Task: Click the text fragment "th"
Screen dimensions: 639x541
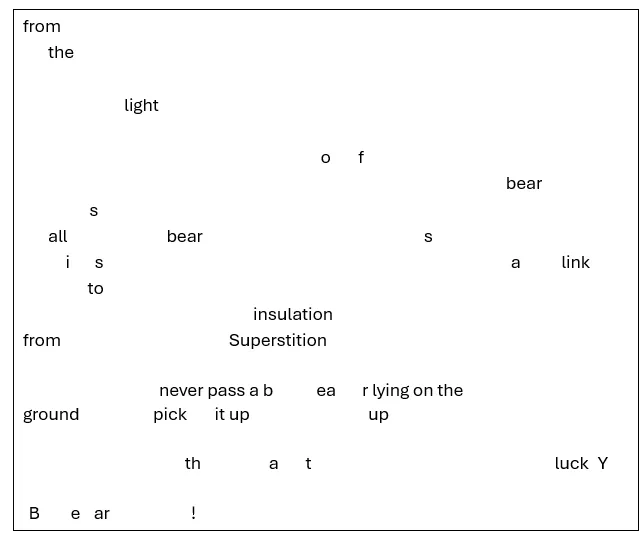Action: click(x=192, y=463)
